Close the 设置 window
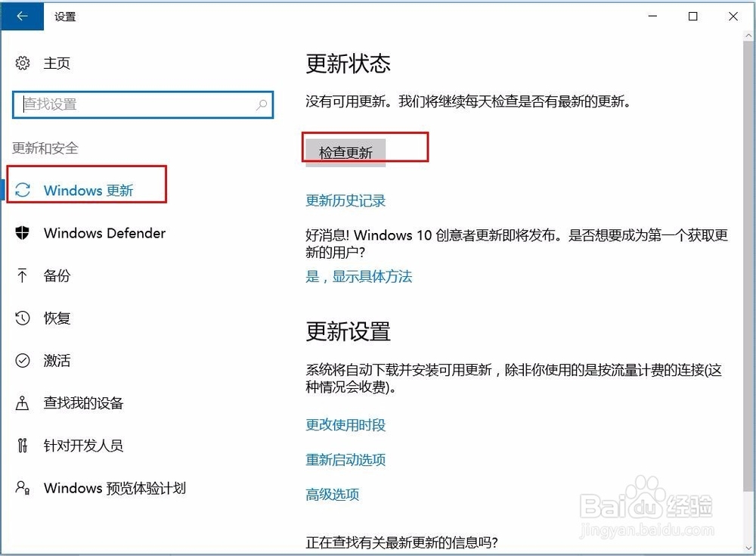 [x=733, y=17]
